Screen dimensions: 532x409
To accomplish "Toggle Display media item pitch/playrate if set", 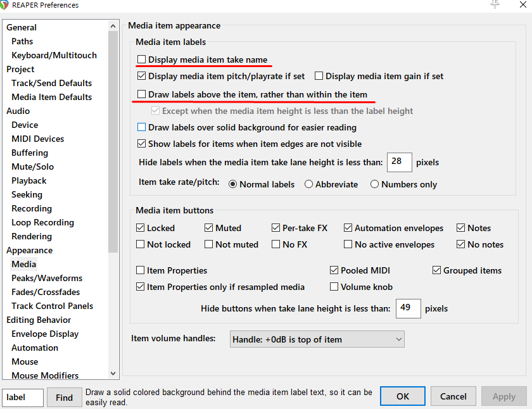I will (x=141, y=75).
